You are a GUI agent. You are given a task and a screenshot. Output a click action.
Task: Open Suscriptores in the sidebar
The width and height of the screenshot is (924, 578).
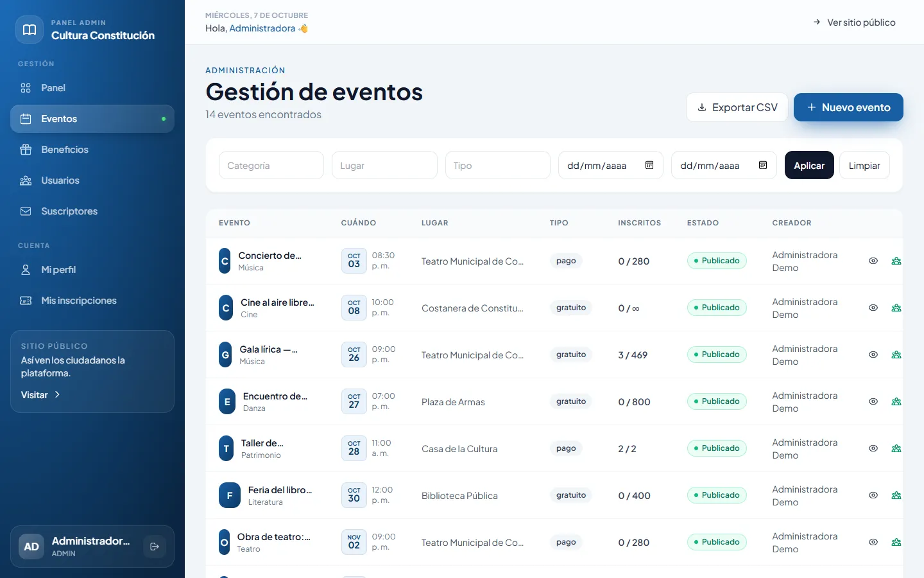click(x=92, y=211)
